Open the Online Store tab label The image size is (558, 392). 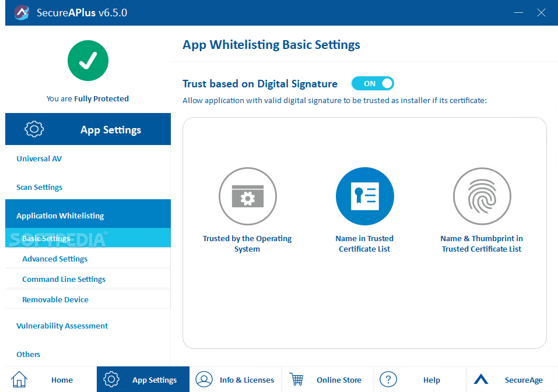339,380
